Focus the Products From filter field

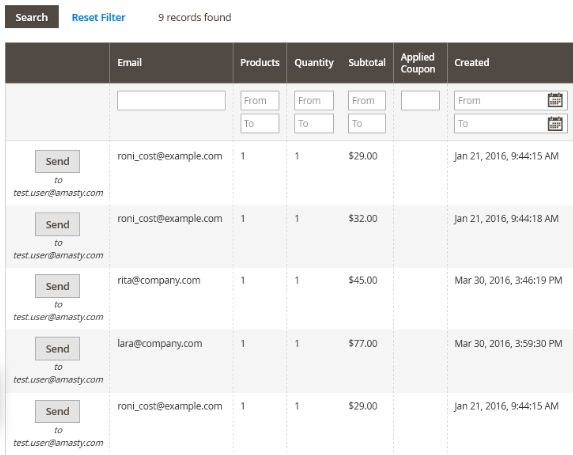(259, 101)
